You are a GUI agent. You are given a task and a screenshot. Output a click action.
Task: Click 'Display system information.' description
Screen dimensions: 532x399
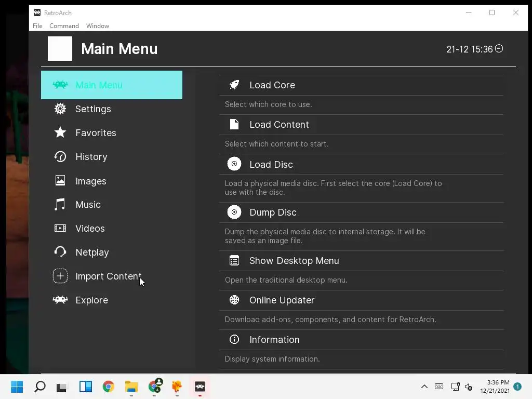[272, 359]
